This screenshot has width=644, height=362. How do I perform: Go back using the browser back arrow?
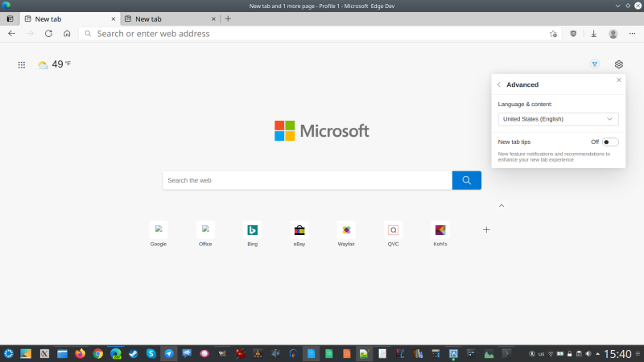(11, 34)
